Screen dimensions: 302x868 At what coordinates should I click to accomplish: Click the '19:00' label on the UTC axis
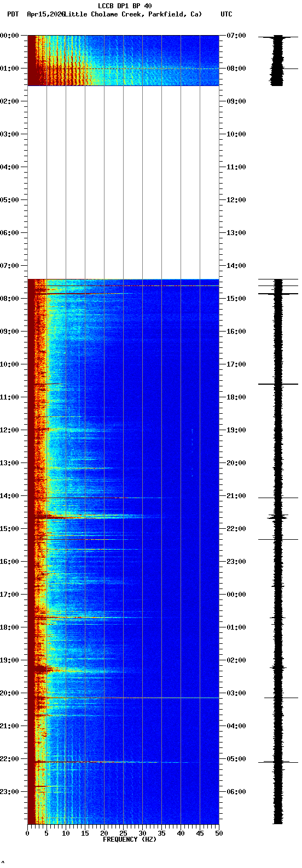point(236,430)
